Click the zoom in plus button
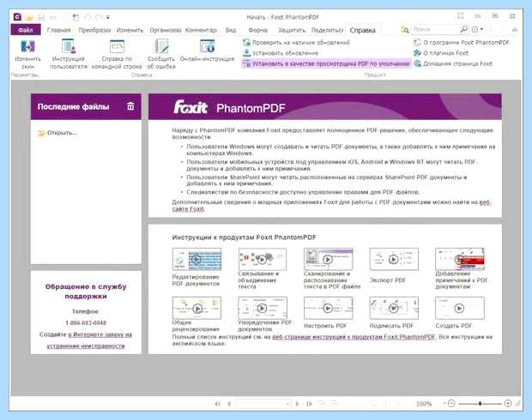 (x=508, y=403)
